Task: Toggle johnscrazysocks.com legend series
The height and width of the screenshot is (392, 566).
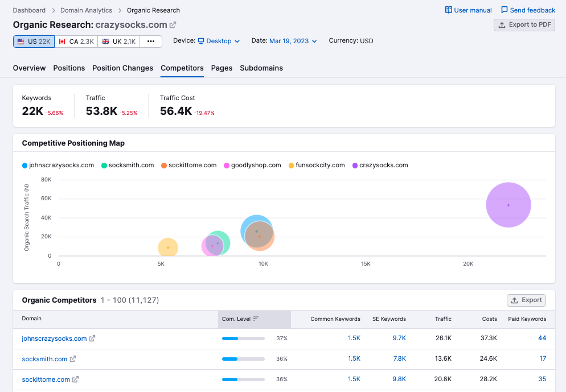Action: coord(58,165)
